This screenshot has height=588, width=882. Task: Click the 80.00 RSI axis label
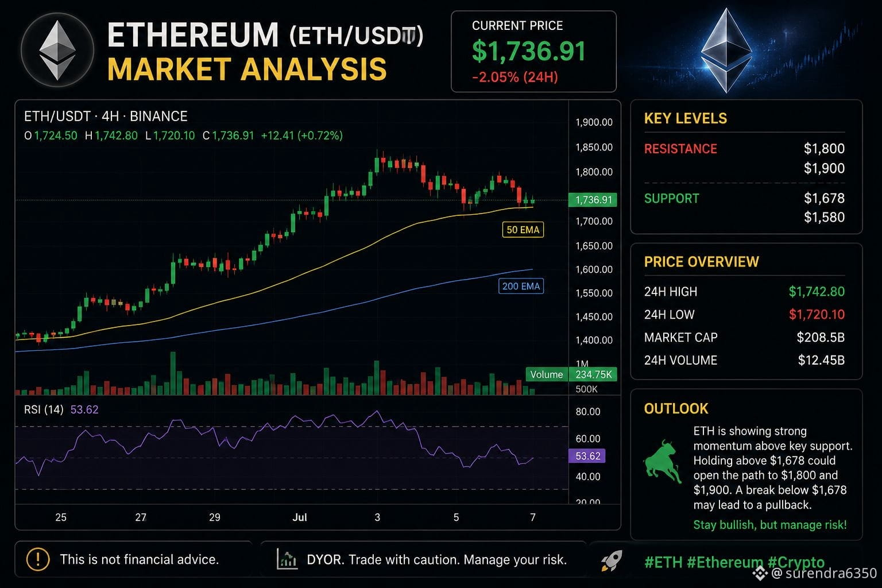(x=587, y=412)
